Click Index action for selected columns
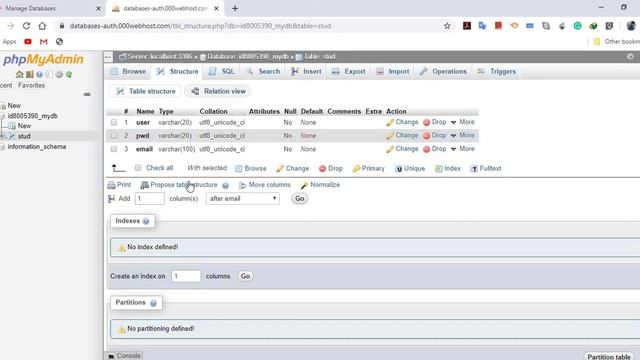The height and width of the screenshot is (360, 640). pyautogui.click(x=448, y=169)
